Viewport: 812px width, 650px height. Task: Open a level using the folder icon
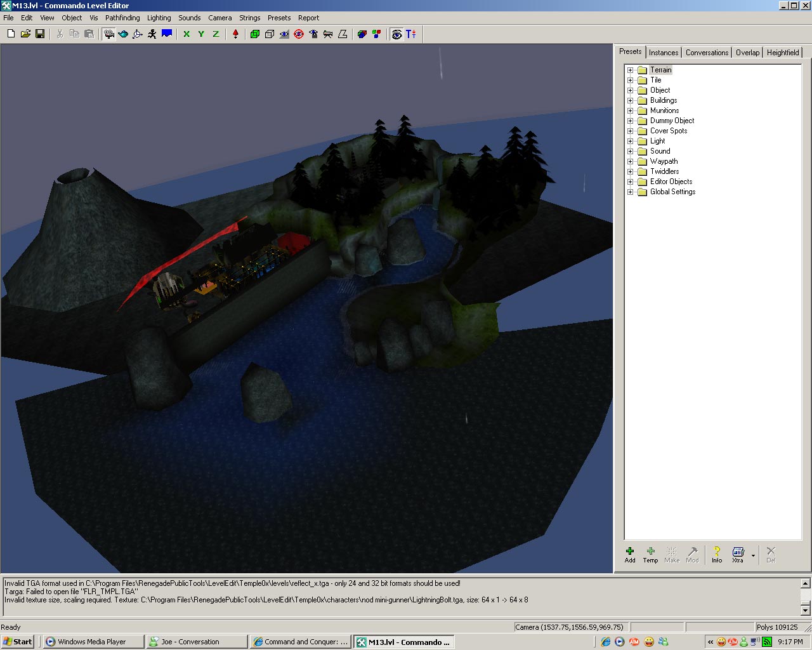pos(25,34)
